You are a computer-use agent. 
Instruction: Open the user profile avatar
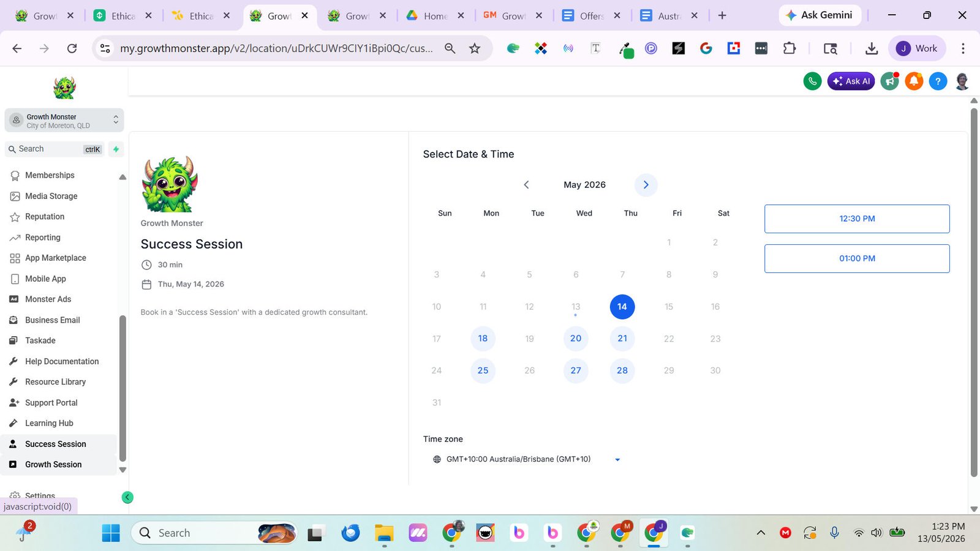pyautogui.click(x=962, y=81)
